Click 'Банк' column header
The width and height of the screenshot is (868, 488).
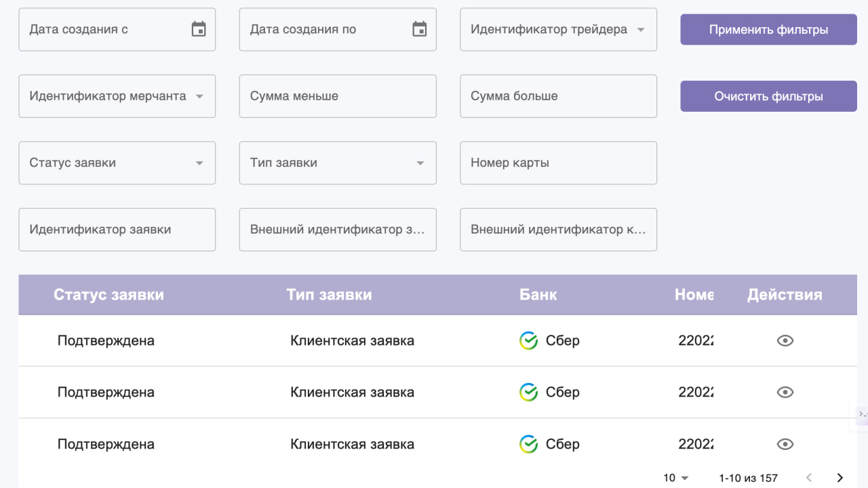point(538,295)
